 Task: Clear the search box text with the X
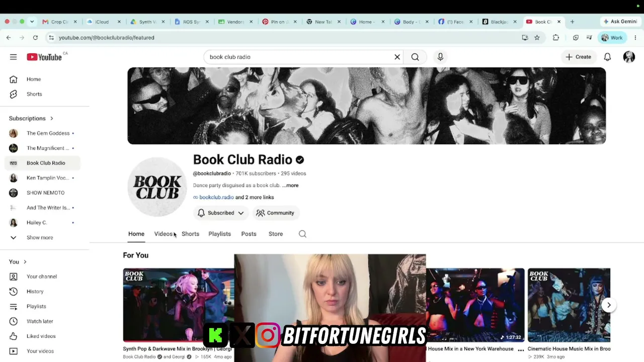point(397,57)
